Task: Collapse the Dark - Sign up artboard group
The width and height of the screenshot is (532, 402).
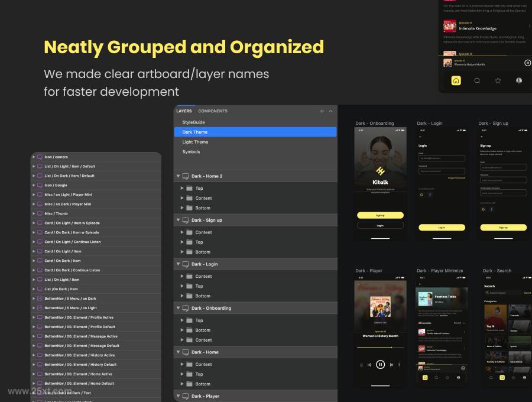Action: coord(178,220)
